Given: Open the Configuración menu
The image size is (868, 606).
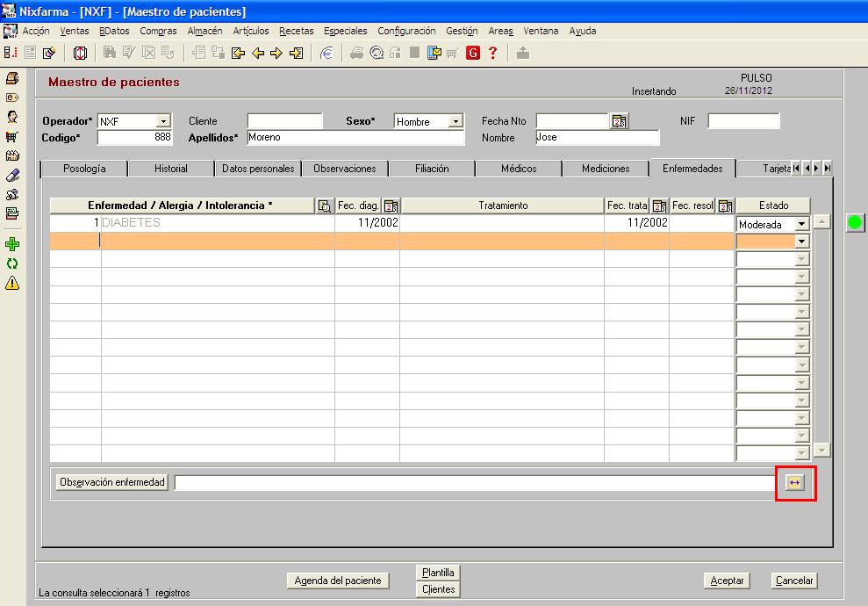Looking at the screenshot, I should click(x=406, y=31).
